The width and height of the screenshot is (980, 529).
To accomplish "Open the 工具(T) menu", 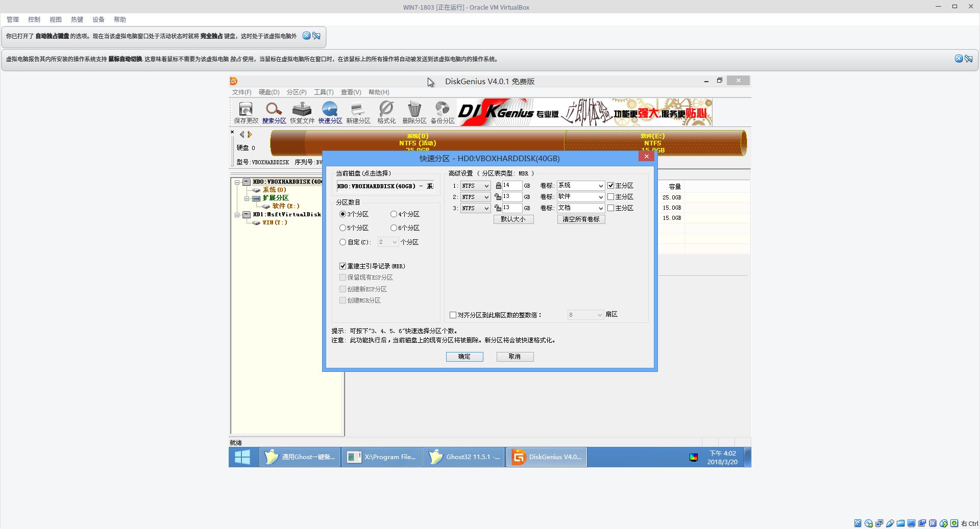I will coord(323,92).
